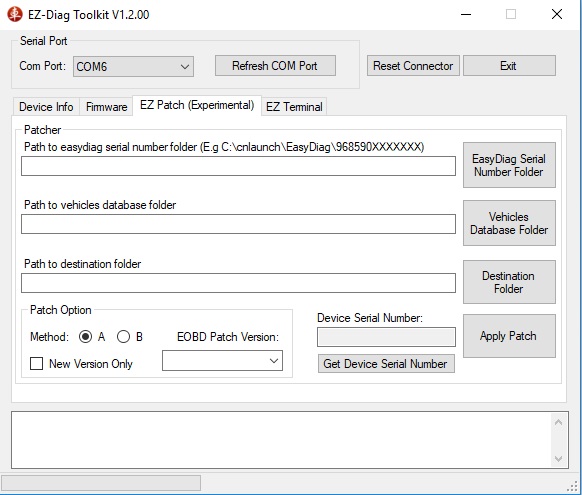Select patch method B radio button

(x=123, y=337)
